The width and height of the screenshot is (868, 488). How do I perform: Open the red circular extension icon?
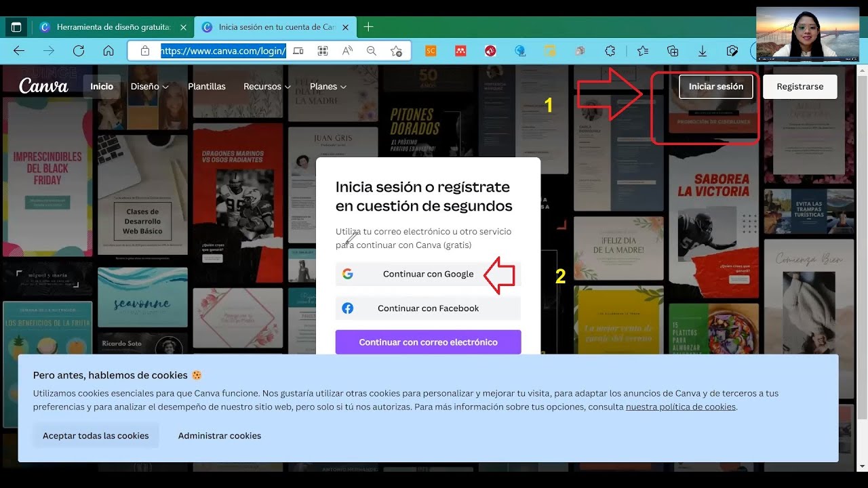(x=490, y=51)
